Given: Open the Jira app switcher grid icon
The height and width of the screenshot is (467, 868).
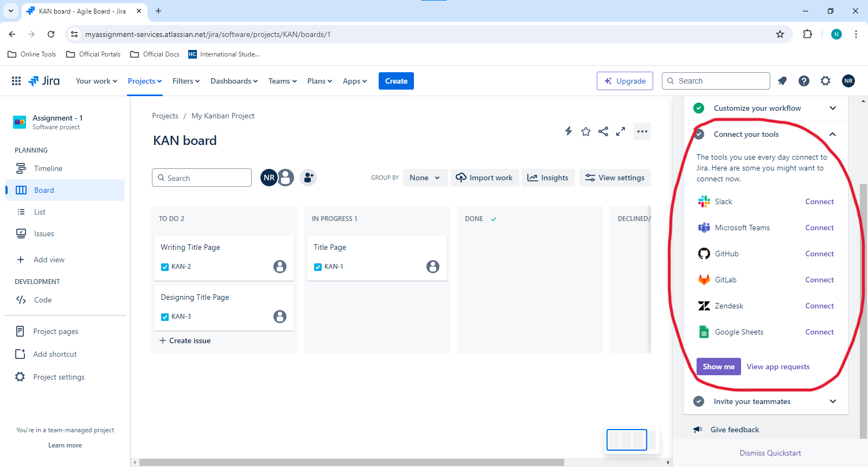Looking at the screenshot, I should (16, 81).
